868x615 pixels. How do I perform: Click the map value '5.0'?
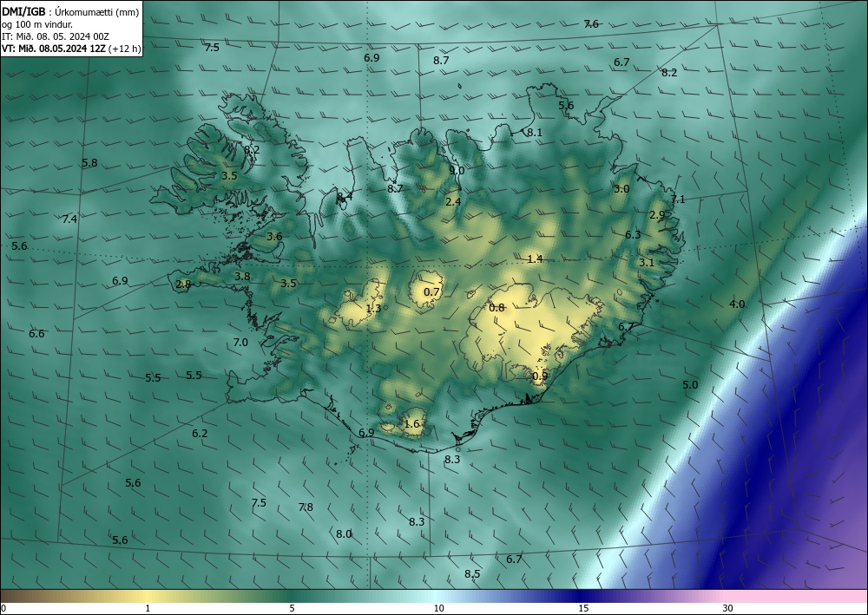(690, 385)
